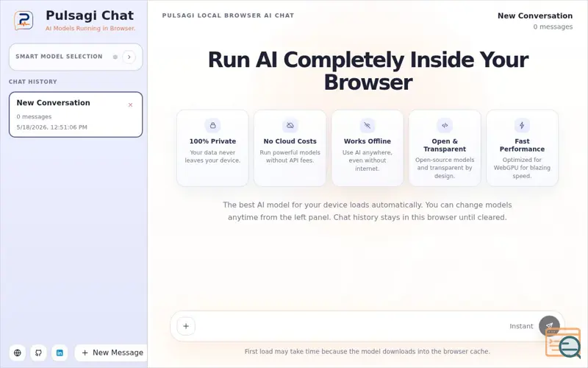Screen dimensions: 588x368
Task: Click the top-right New Conversation title
Action: pyautogui.click(x=535, y=15)
